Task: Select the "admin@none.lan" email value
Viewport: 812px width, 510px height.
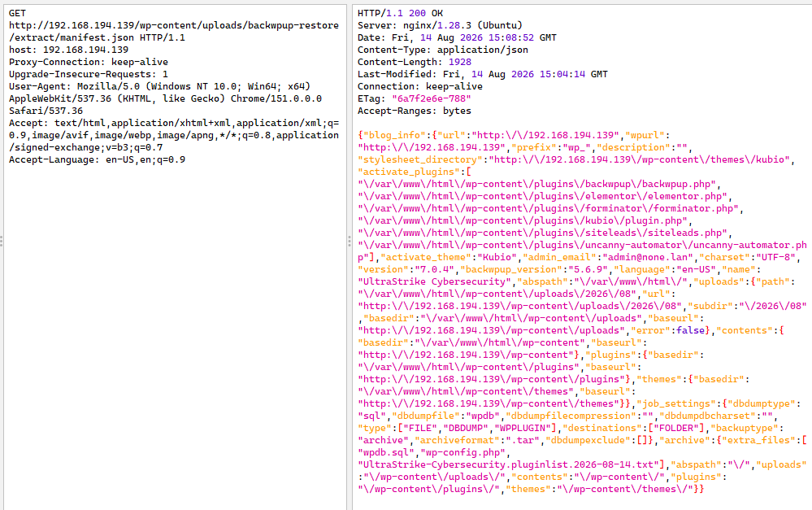Action: [x=648, y=257]
